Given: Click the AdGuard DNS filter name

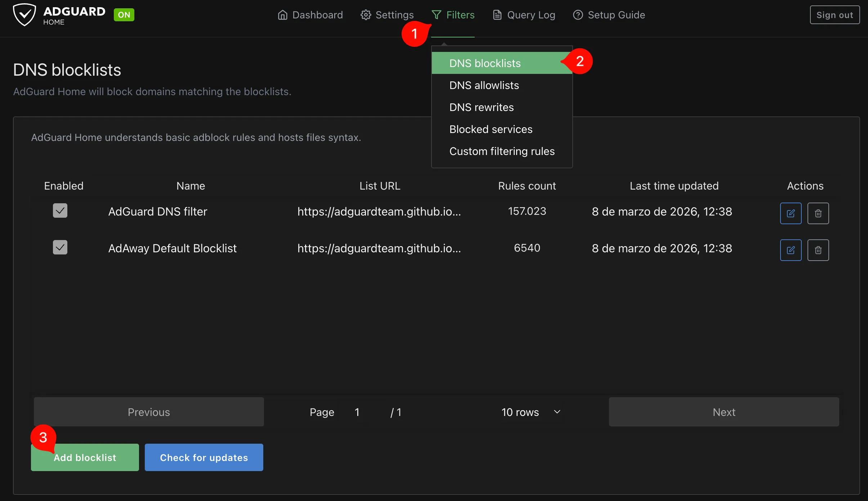Looking at the screenshot, I should pyautogui.click(x=158, y=212).
